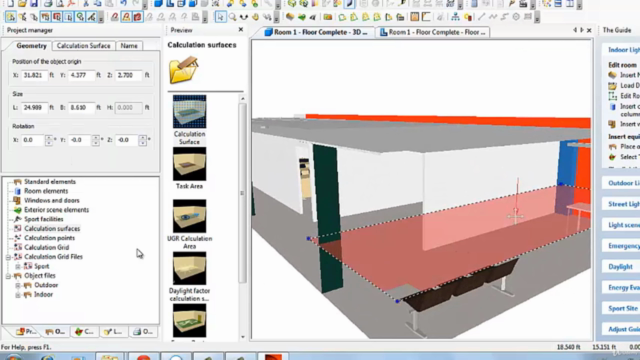Increase X rotation with stepper up arrow
Screen dimensions: 640x360
49,137
